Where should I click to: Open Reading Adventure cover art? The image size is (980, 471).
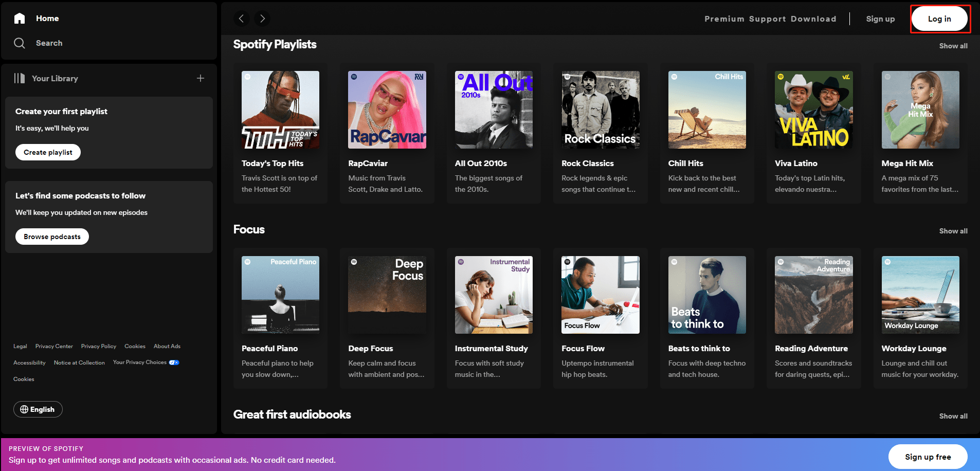[x=814, y=295]
